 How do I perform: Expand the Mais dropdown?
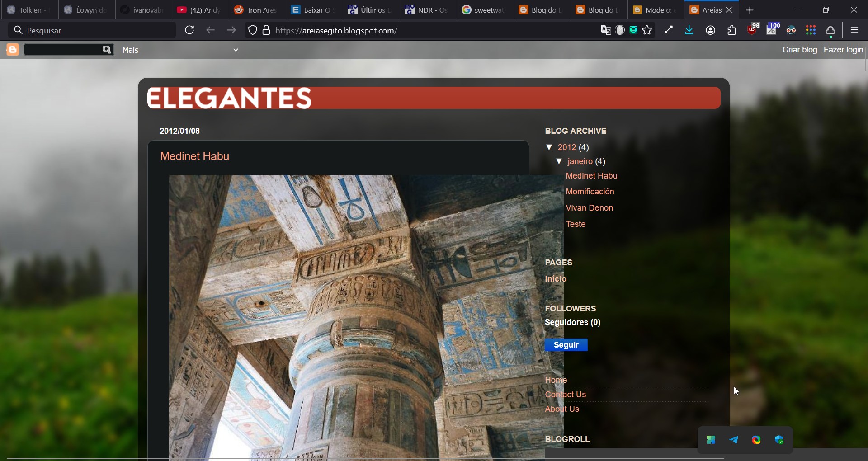tap(180, 50)
